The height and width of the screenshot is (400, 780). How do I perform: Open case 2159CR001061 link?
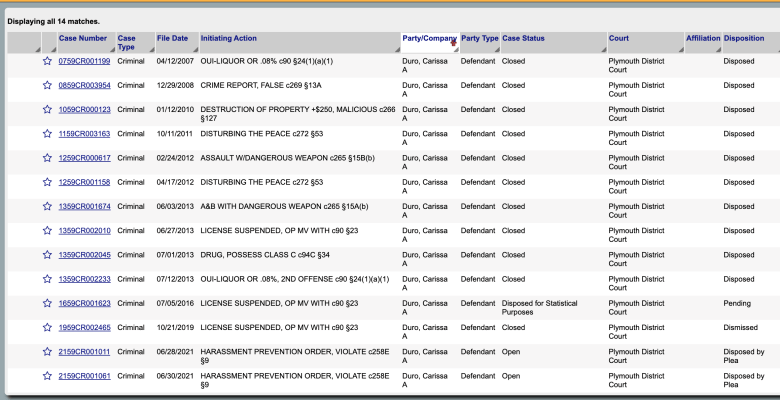(85, 376)
